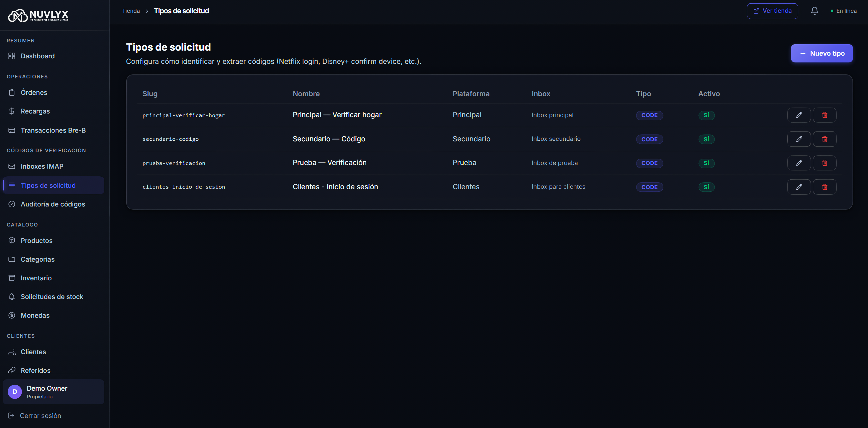Click the Categorias folder icon
The height and width of the screenshot is (428, 868).
click(x=12, y=259)
